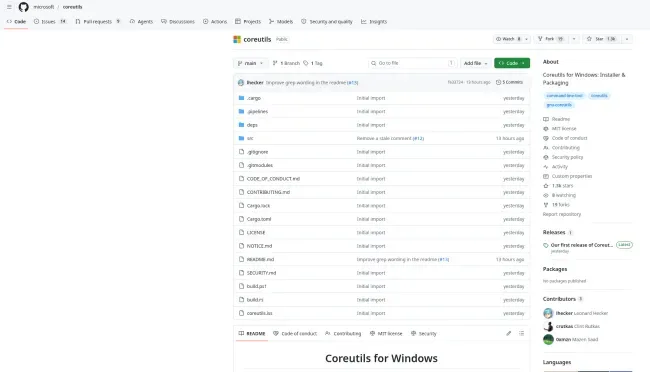Star the coreutils repository

click(x=601, y=39)
